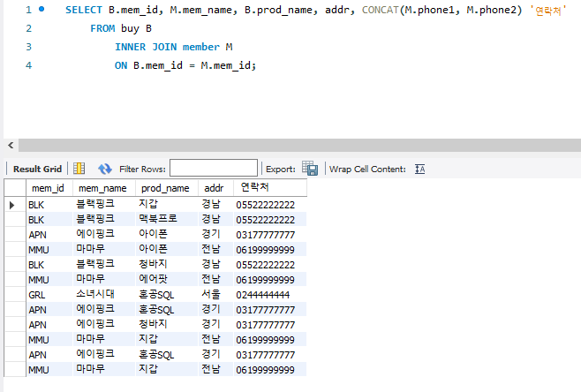Click the FROM keyword on line 2
The height and width of the screenshot is (392, 581).
(x=102, y=28)
